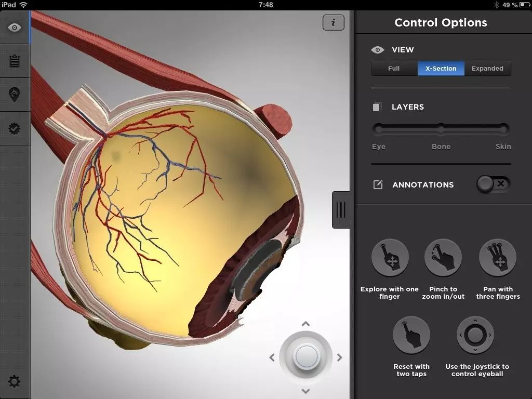Set layers slider to Eye stop
532x399 pixels.
pyautogui.click(x=379, y=129)
